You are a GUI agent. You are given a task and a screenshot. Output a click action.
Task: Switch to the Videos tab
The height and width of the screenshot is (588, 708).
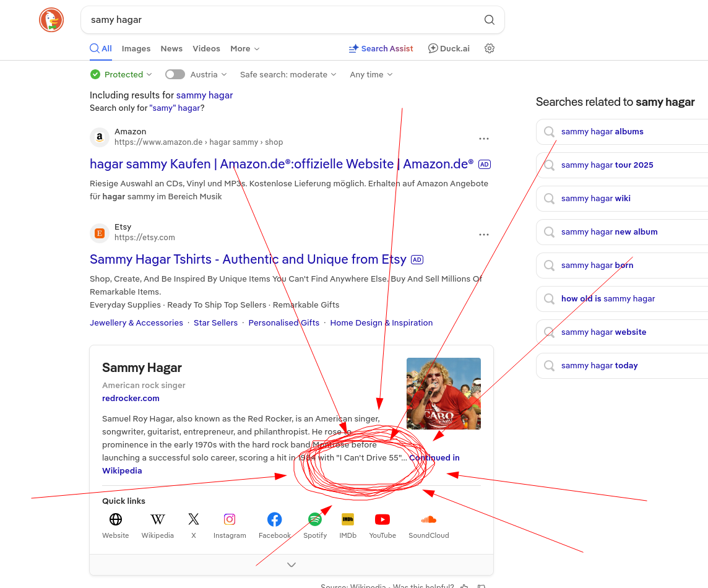coord(206,48)
